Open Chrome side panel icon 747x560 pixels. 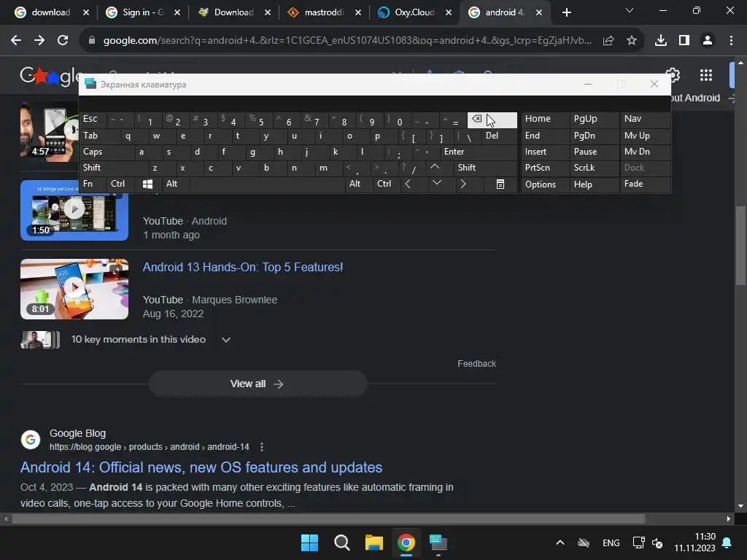684,41
